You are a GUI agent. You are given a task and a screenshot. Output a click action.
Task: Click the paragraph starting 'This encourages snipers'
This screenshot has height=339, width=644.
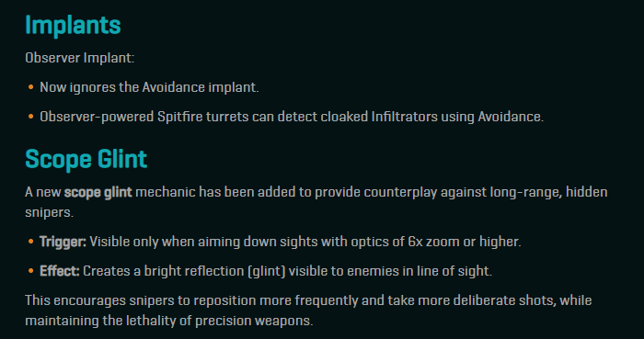pyautogui.click(x=308, y=311)
